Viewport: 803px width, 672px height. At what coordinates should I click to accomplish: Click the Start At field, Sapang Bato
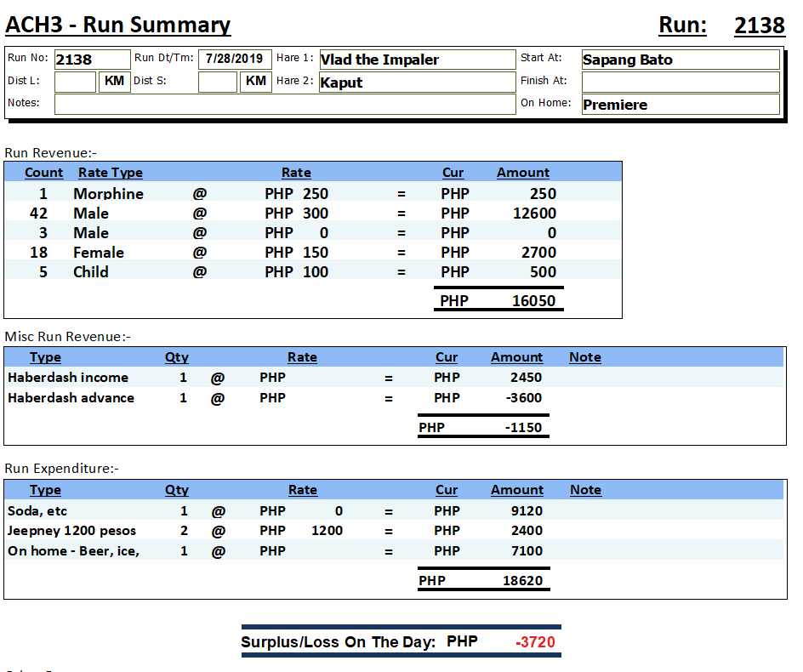pyautogui.click(x=680, y=60)
